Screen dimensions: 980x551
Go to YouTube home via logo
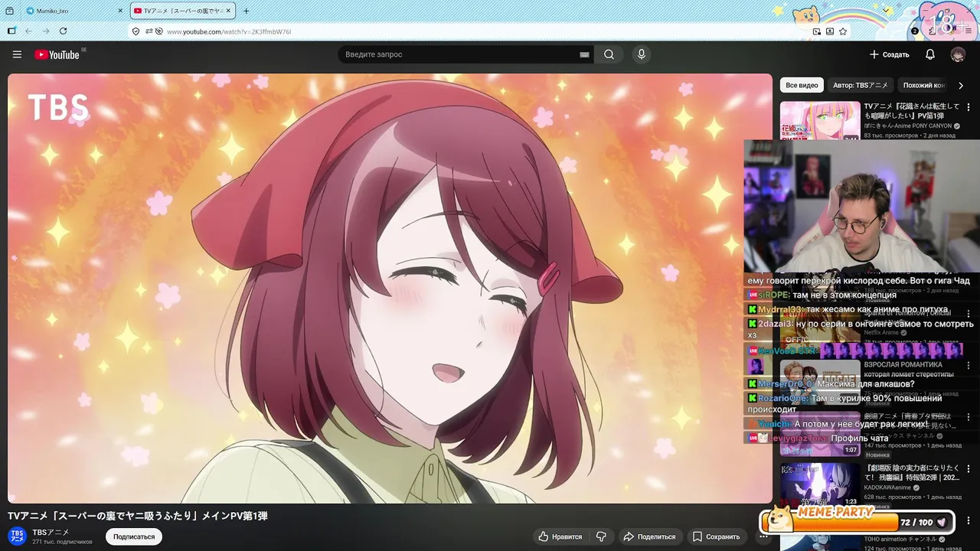57,54
